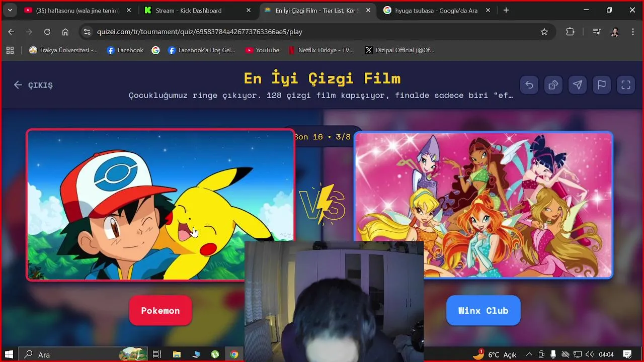Viewport: 644px width, 362px height.
Task: Vote for the red Pokemon button
Action: point(160,311)
